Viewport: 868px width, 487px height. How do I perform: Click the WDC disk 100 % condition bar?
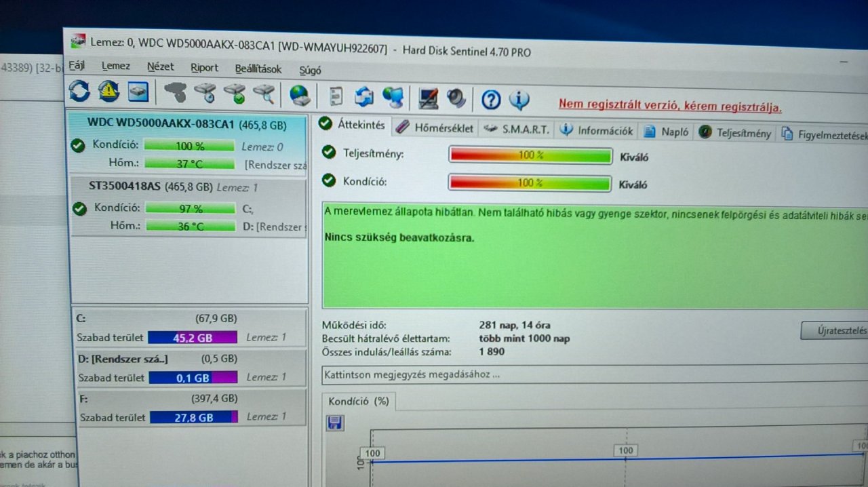[x=189, y=146]
